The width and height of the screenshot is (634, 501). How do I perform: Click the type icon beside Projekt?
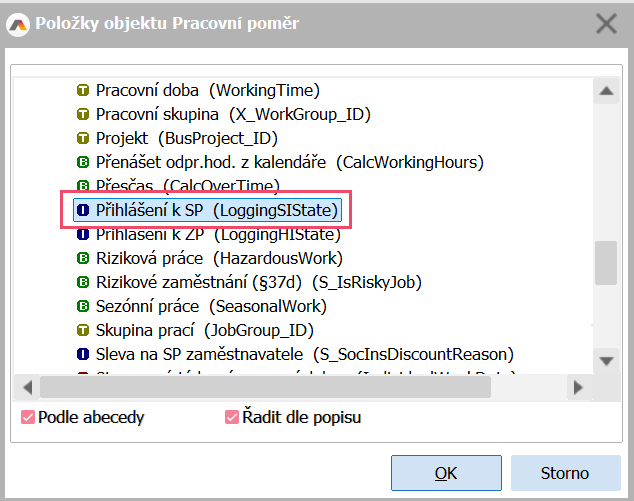pyautogui.click(x=84, y=138)
